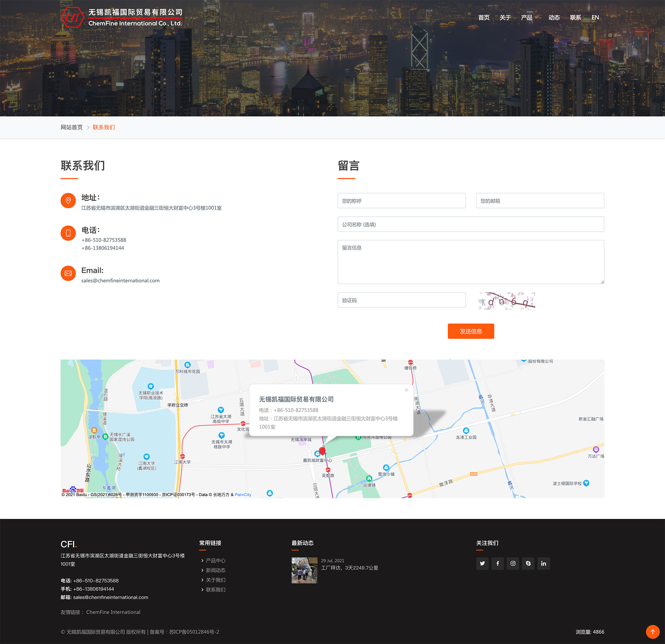Open the Skype social icon
The width and height of the screenshot is (665, 644).
[x=528, y=563]
